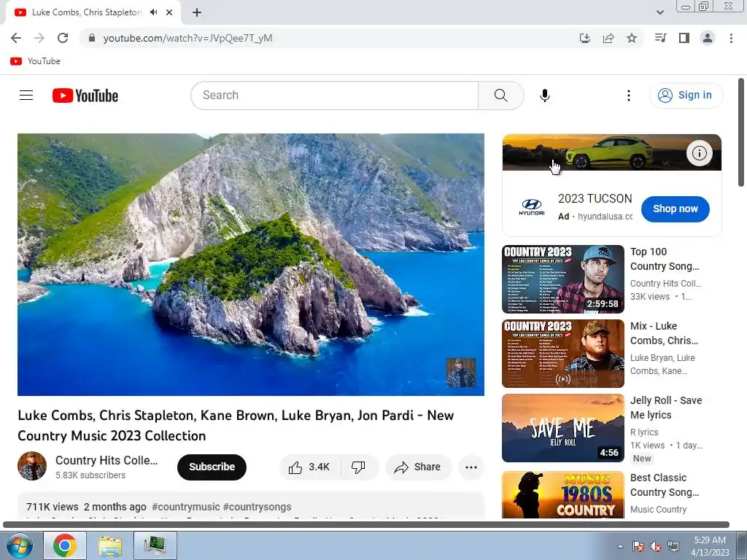The width and height of the screenshot is (747, 560).
Task: Open the Hyundai car banner image
Action: 612,152
